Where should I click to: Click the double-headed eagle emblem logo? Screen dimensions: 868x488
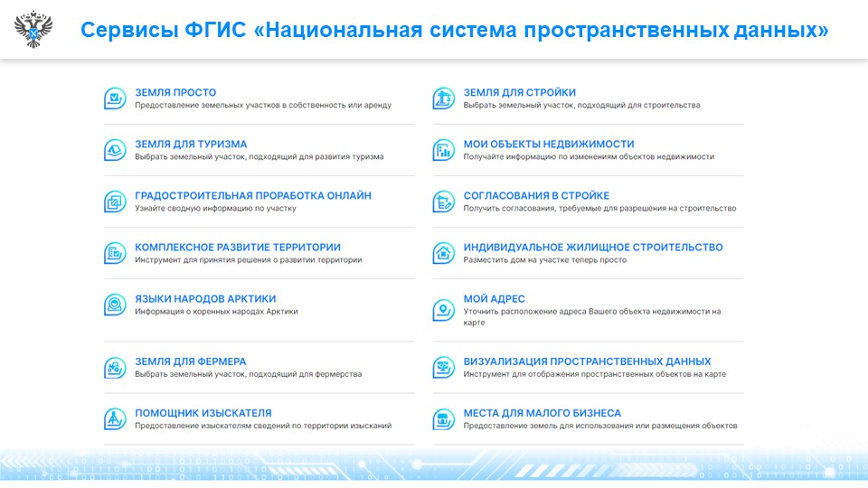33,29
